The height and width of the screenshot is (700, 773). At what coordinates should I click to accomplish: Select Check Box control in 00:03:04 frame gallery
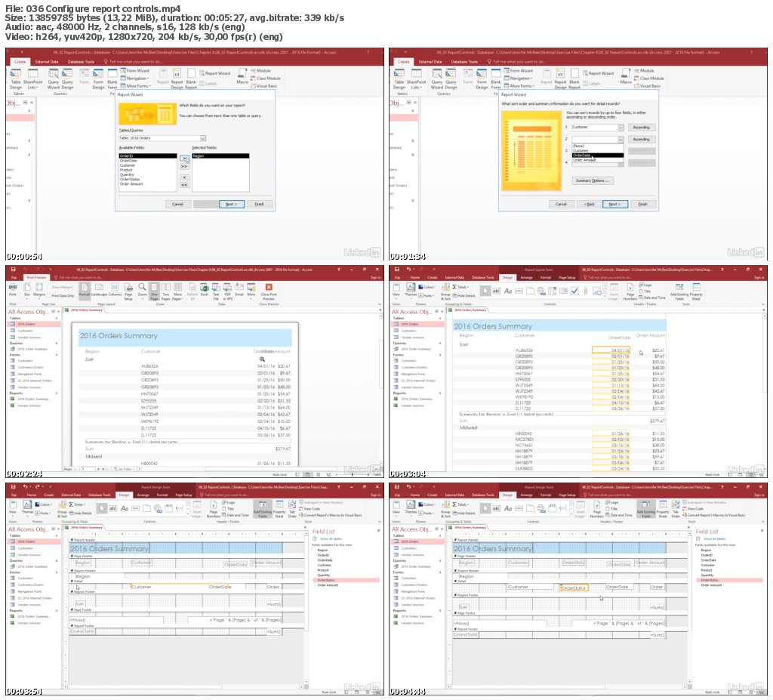click(574, 291)
